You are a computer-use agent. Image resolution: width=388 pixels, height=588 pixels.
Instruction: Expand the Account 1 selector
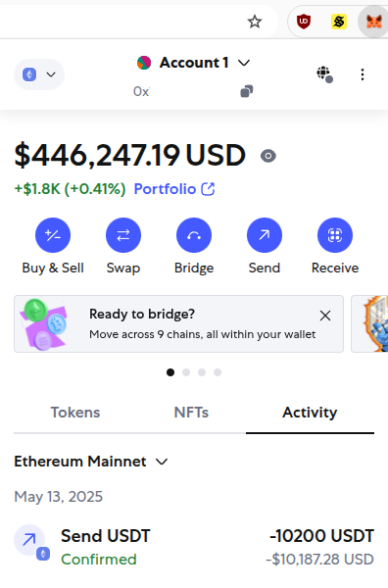coord(193,63)
